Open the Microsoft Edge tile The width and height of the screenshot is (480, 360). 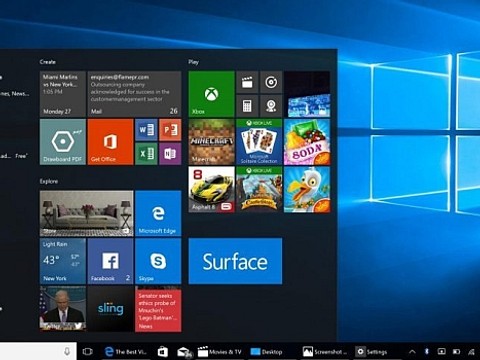pos(158,213)
